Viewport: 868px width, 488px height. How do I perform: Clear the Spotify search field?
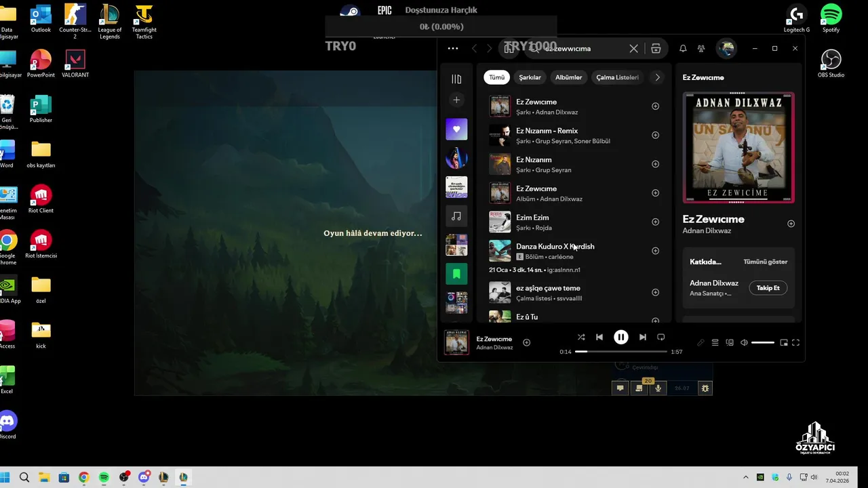[633, 49]
